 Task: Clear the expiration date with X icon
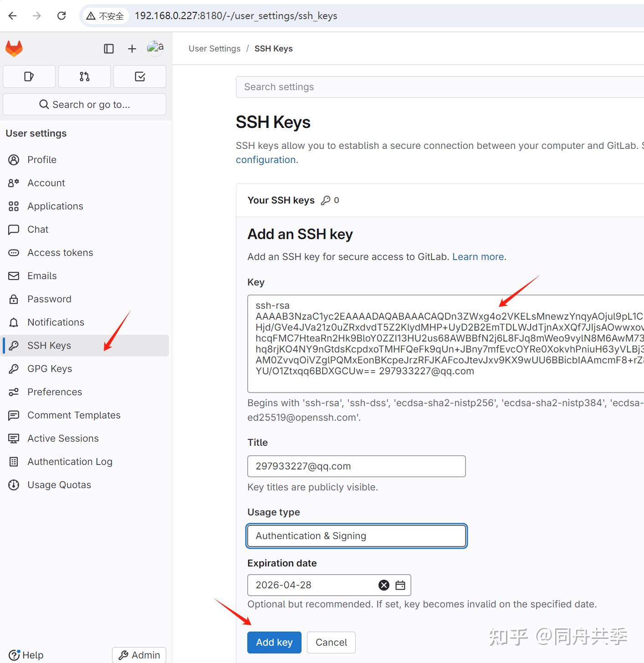pyautogui.click(x=384, y=585)
